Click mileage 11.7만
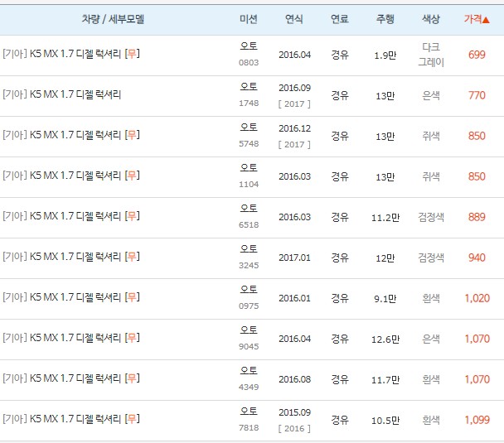The height and width of the screenshot is (443, 504). pyautogui.click(x=385, y=380)
